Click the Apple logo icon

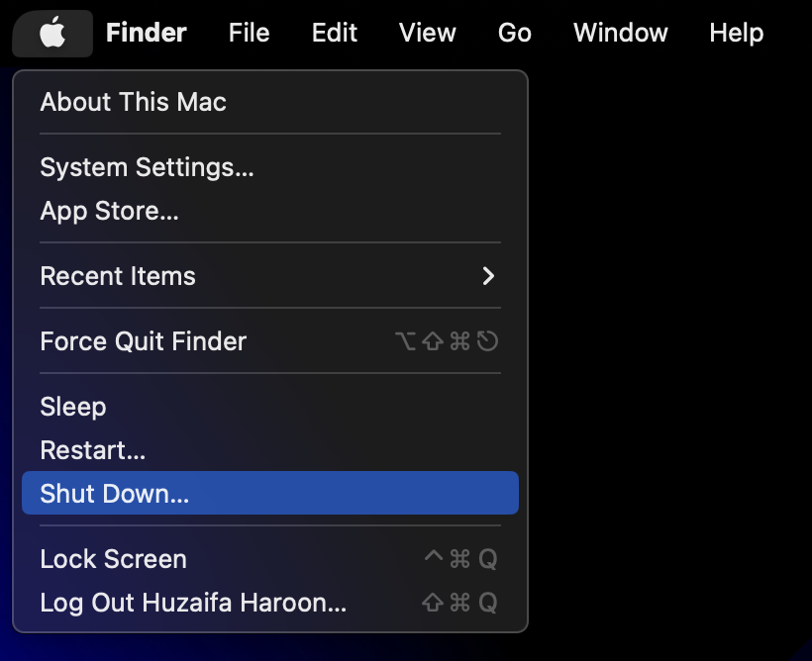coord(52,34)
